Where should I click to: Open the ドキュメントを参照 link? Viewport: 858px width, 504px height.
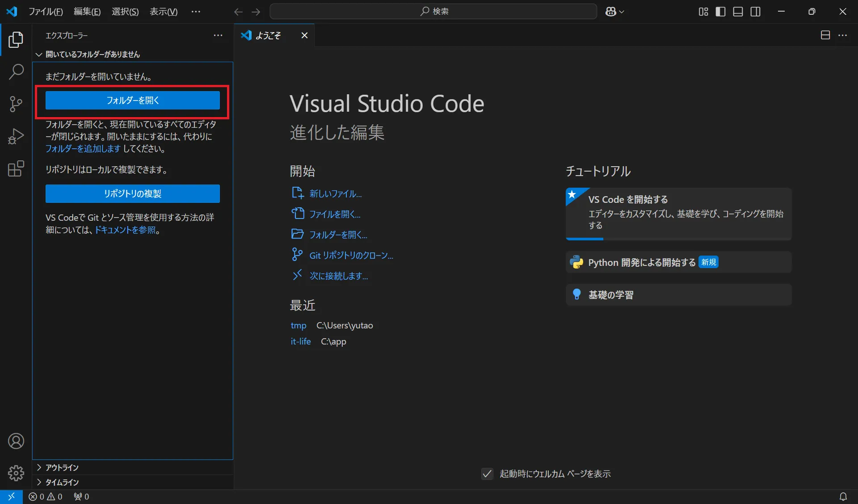click(x=125, y=230)
